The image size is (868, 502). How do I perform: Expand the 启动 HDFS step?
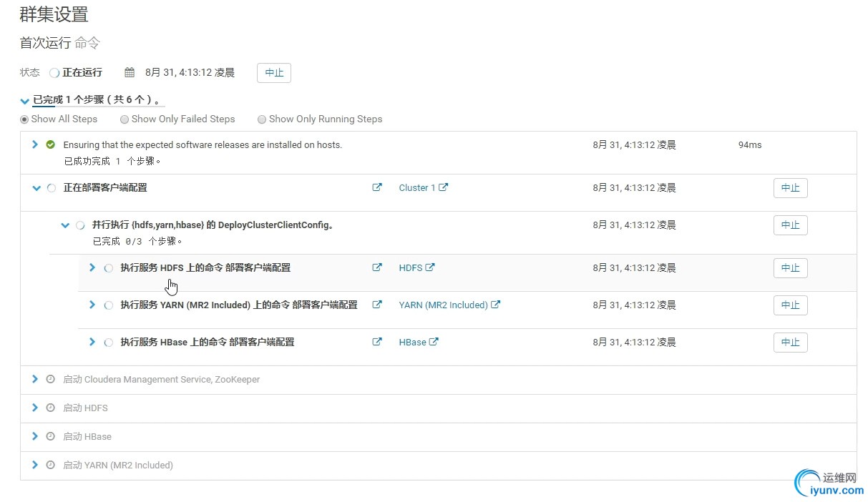[x=34, y=408]
